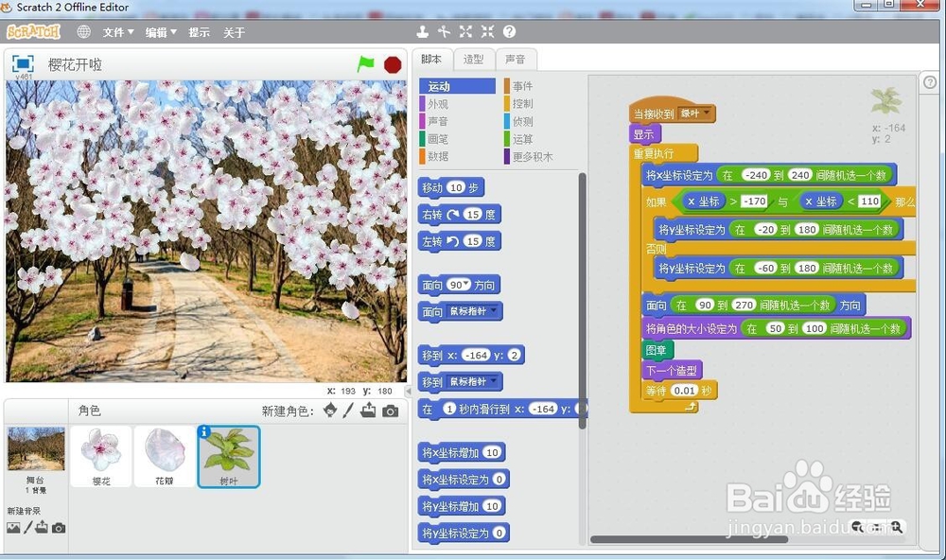Choose new sprite from library icon
946x560 pixels.
click(x=329, y=411)
